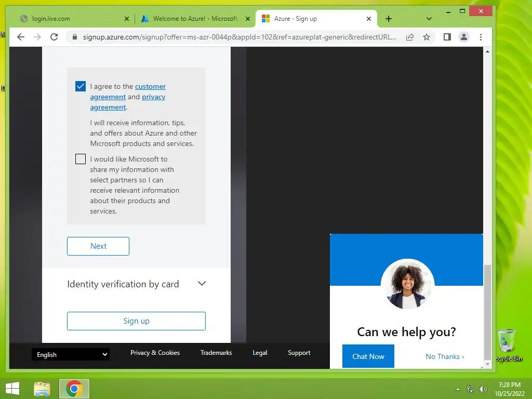This screenshot has width=532, height=399.
Task: Expand Identity verification by card section
Action: [x=137, y=284]
